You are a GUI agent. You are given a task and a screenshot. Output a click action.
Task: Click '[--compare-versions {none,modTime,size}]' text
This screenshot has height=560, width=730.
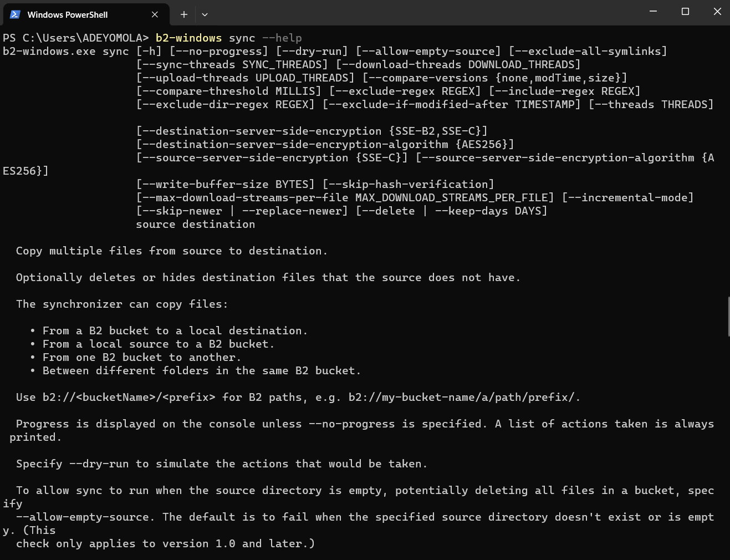[x=495, y=78]
